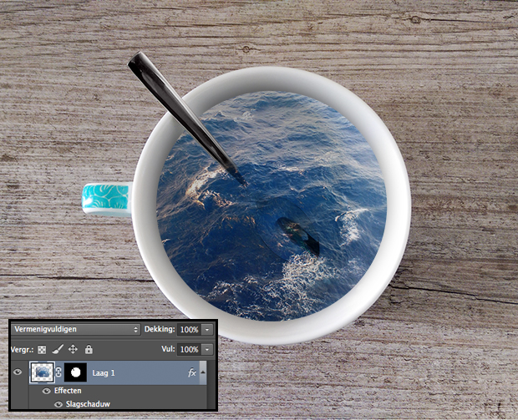Toggle lock position move icon

click(73, 349)
